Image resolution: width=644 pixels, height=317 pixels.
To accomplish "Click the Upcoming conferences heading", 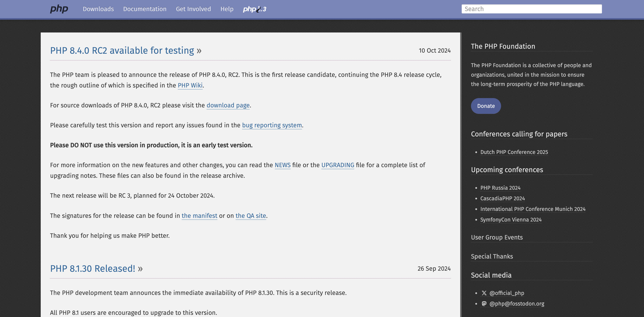I will pos(507,170).
